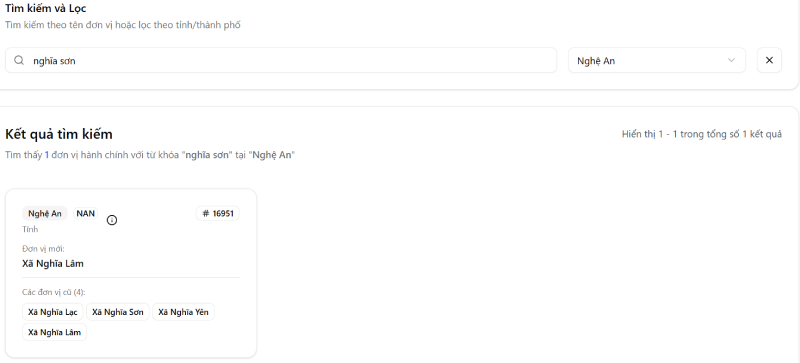Select the NAN province code badge
800x363 pixels.
(86, 213)
